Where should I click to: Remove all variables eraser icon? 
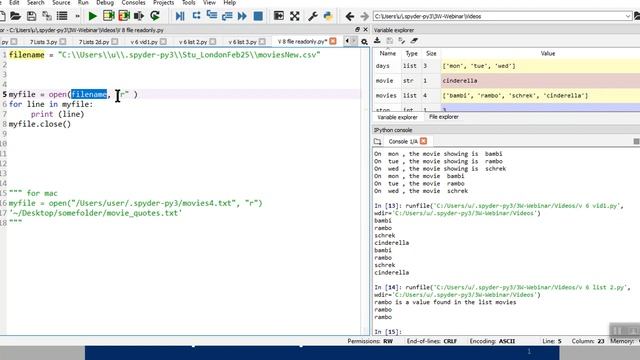click(414, 41)
